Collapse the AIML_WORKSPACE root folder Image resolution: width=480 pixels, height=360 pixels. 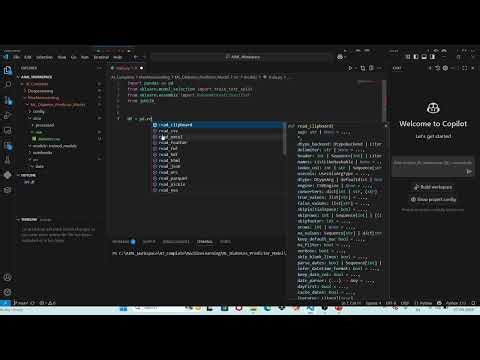click(x=36, y=77)
